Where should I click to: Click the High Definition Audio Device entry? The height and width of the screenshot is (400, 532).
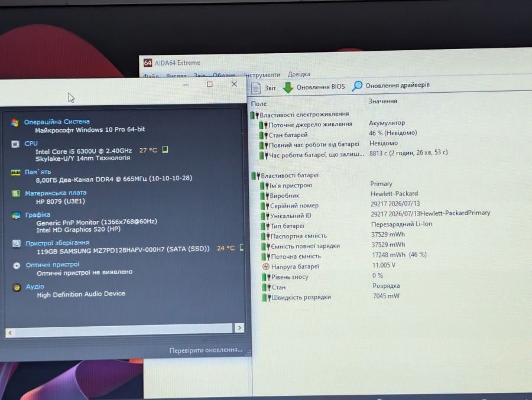(x=81, y=294)
